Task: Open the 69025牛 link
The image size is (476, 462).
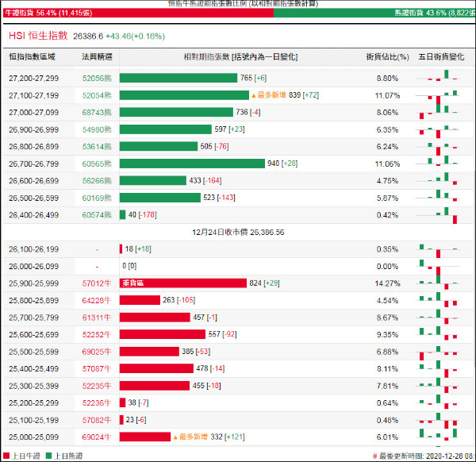Action: coord(97,352)
